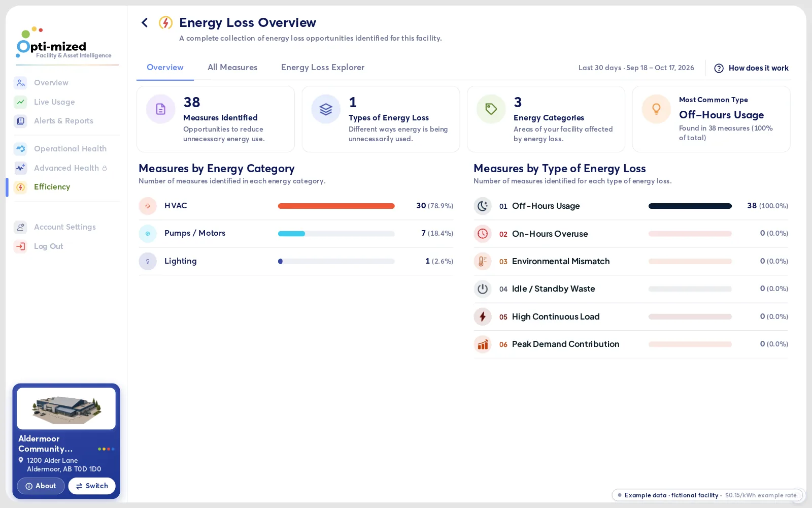This screenshot has height=508, width=812.
Task: Click the Aldermoor facility building thumbnail
Action: 66,409
